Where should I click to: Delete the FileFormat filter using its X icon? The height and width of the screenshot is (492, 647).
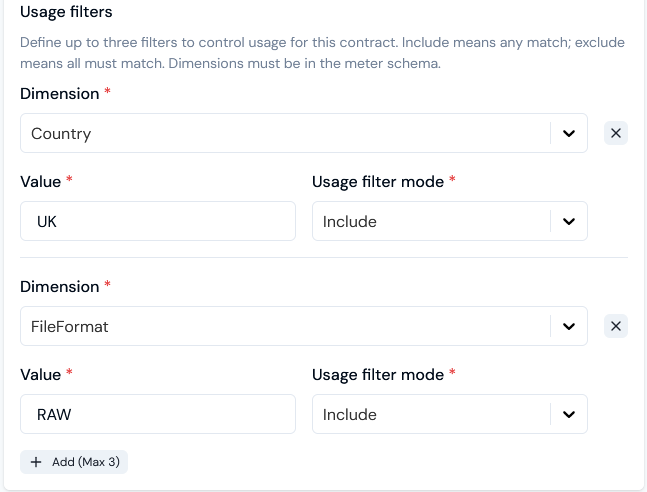[616, 326]
